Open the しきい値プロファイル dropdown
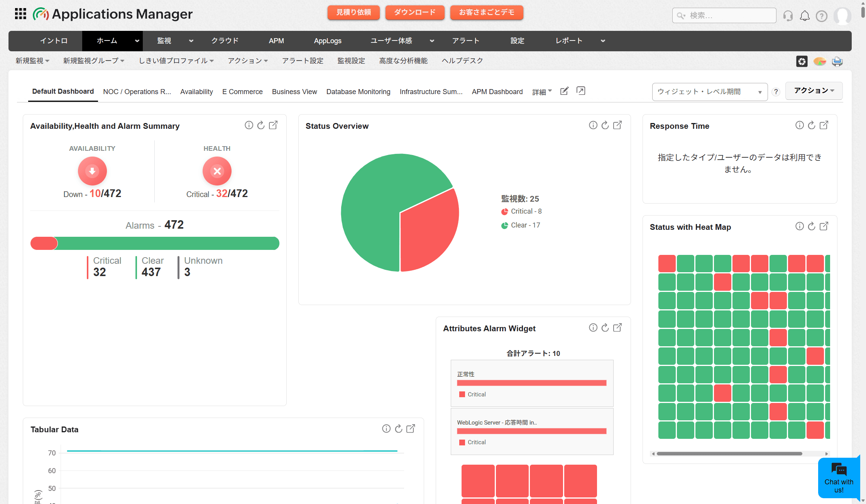Viewport: 866px width, 504px height. pyautogui.click(x=176, y=61)
